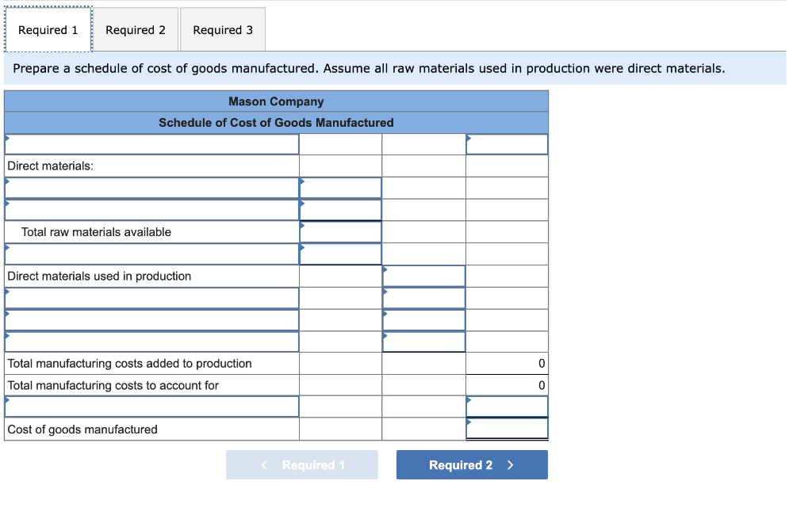
Task: Select amount field above Total manufacturing costs added
Action: [423, 342]
